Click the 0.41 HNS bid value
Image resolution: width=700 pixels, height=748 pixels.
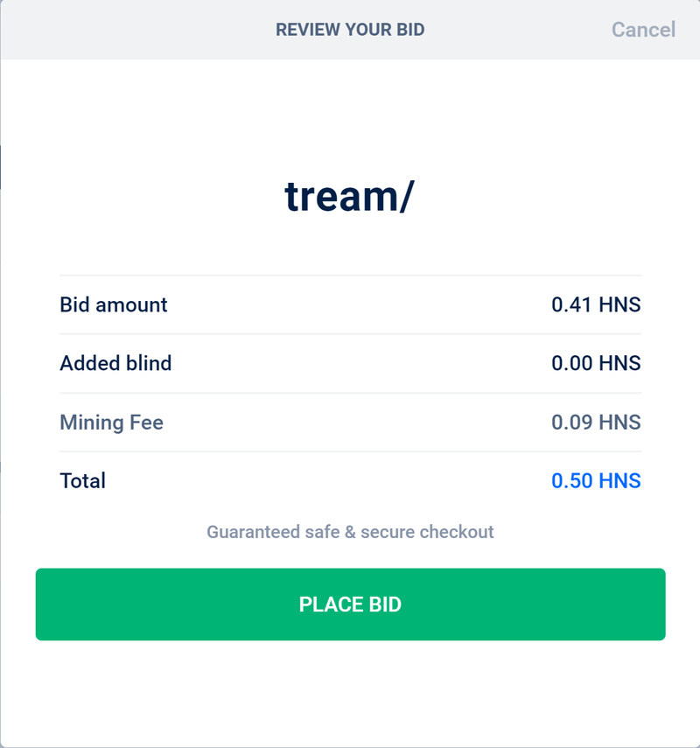pos(595,304)
